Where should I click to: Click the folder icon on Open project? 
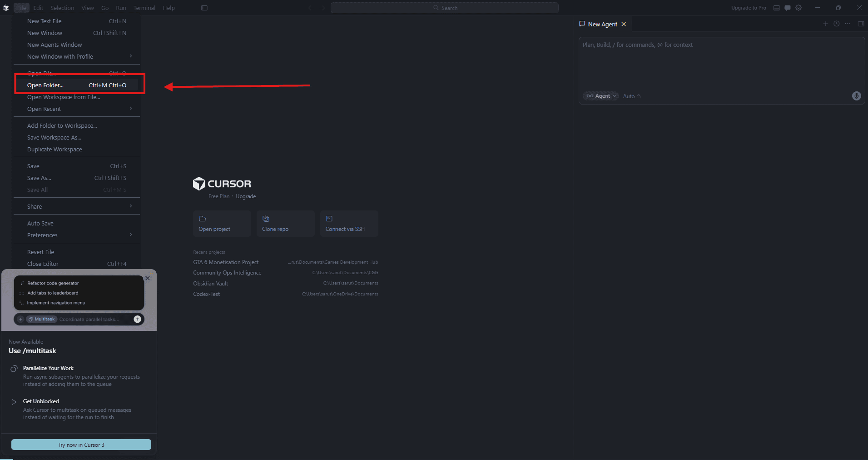tap(203, 219)
